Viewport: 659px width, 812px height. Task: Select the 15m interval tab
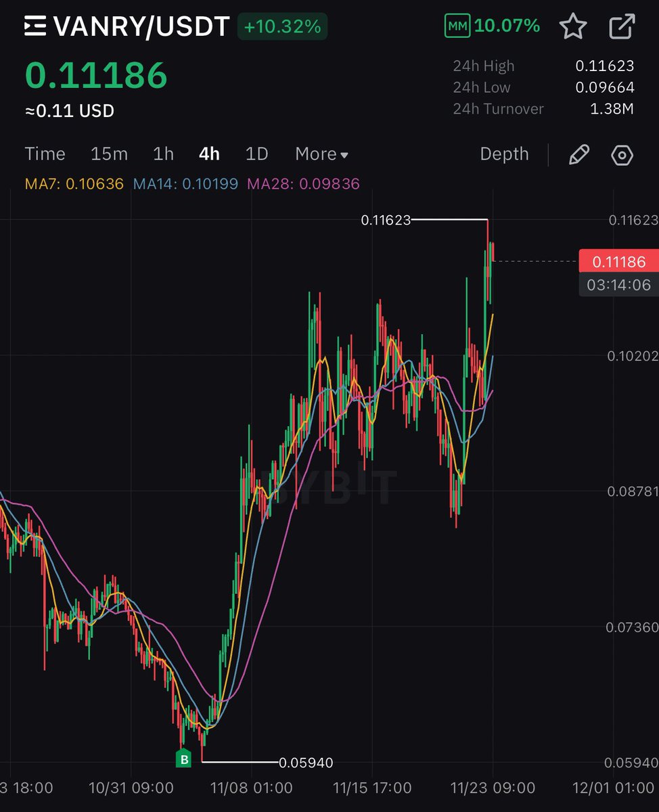[x=109, y=154]
